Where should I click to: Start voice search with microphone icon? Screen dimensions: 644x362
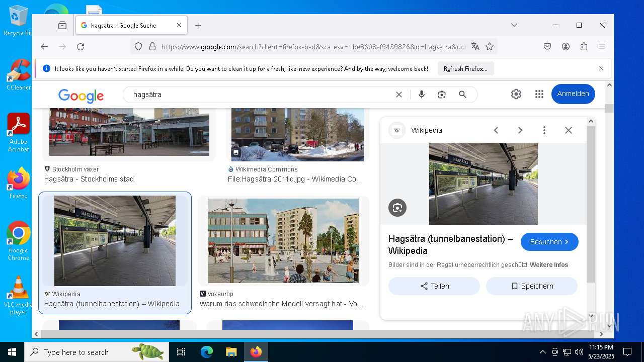click(x=422, y=95)
